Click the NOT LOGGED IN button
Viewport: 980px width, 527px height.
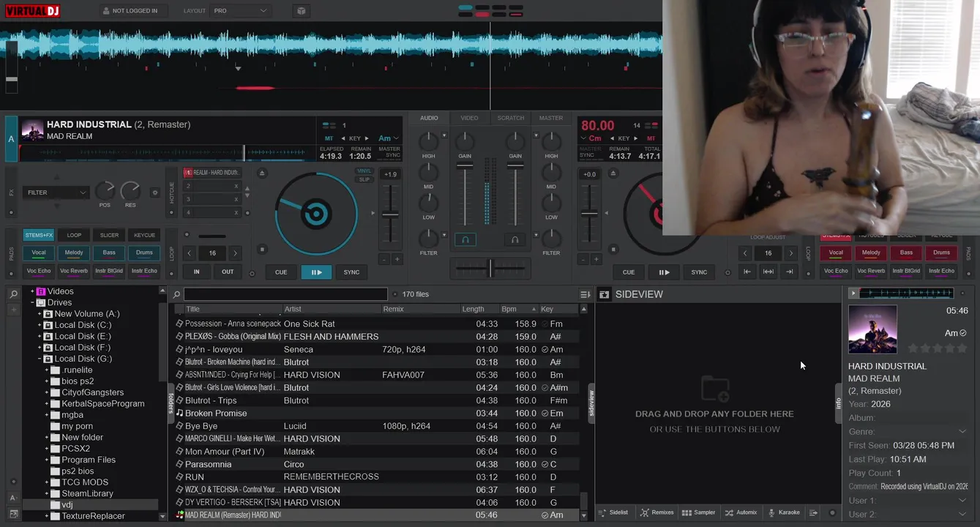click(x=134, y=11)
